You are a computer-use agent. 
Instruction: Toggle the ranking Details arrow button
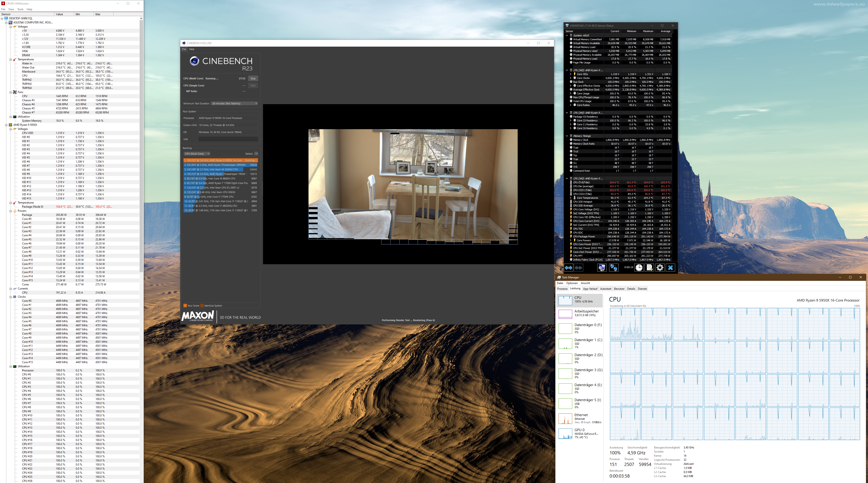(256, 154)
